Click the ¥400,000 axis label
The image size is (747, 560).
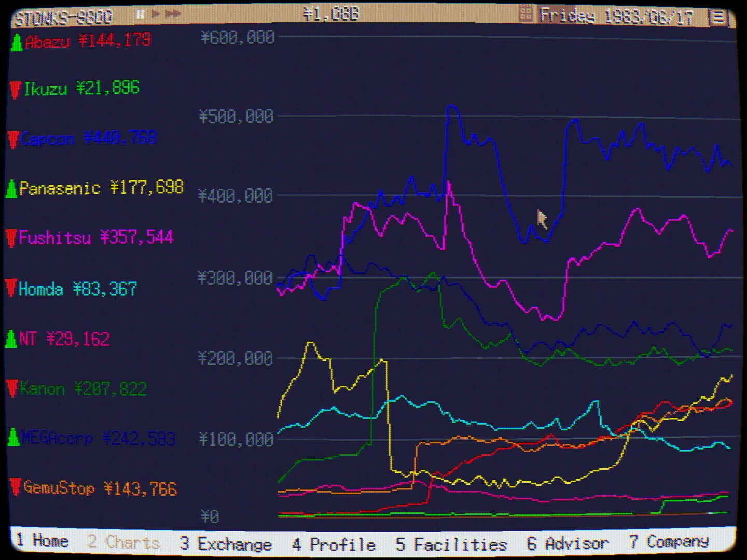(235, 196)
